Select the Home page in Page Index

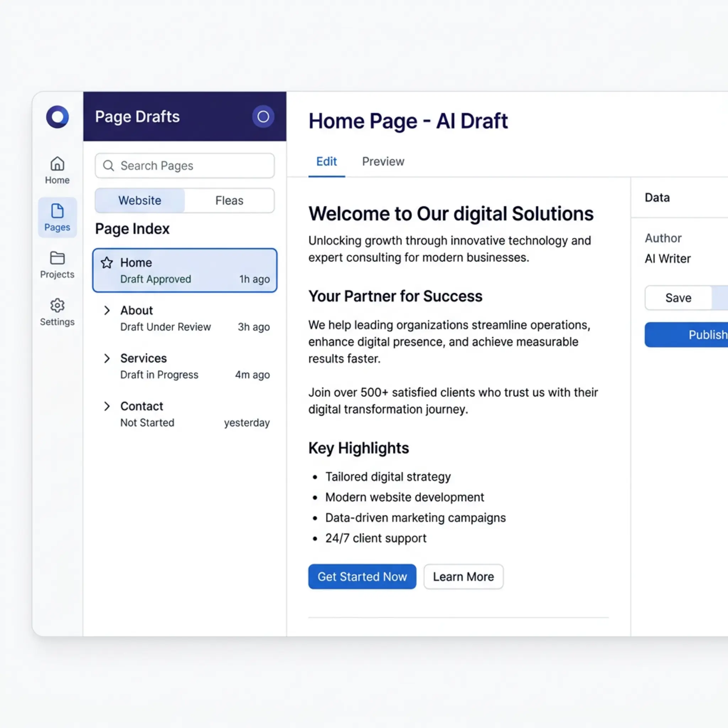click(184, 271)
